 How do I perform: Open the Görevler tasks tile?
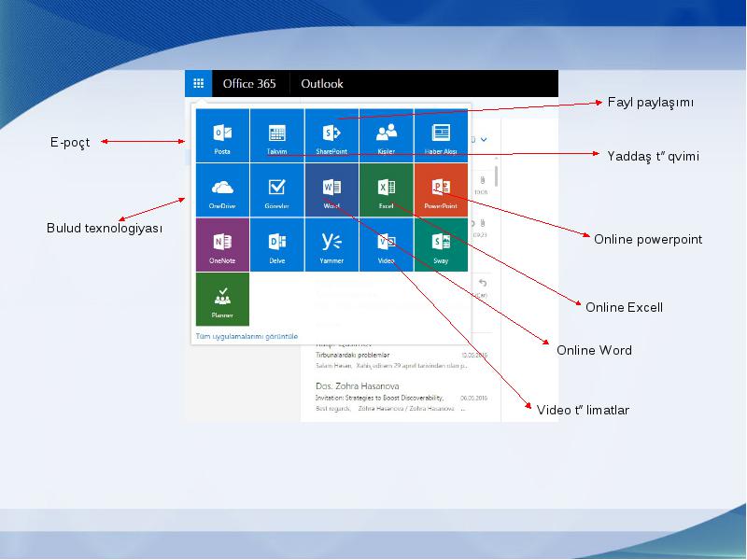coord(276,190)
